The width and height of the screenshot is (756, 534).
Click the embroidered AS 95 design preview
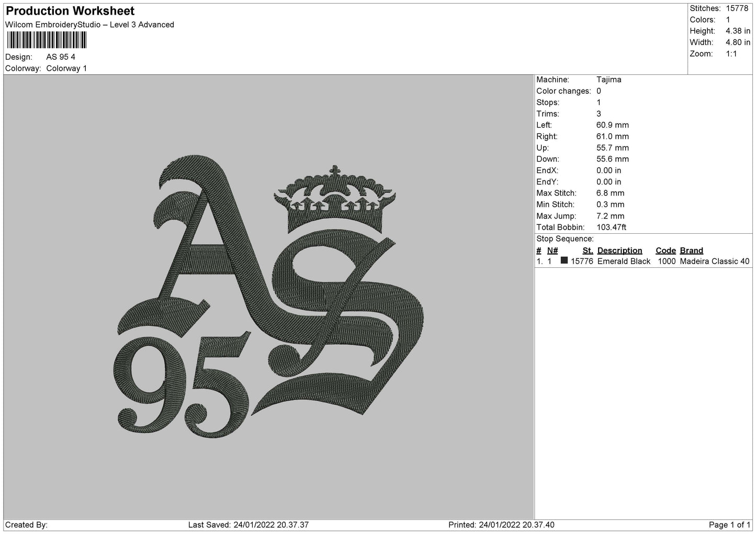tap(269, 296)
